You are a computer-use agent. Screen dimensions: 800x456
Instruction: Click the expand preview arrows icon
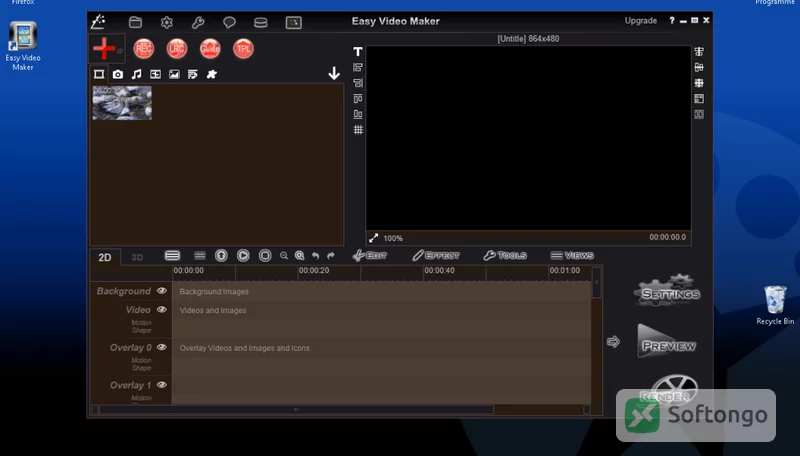tap(374, 238)
